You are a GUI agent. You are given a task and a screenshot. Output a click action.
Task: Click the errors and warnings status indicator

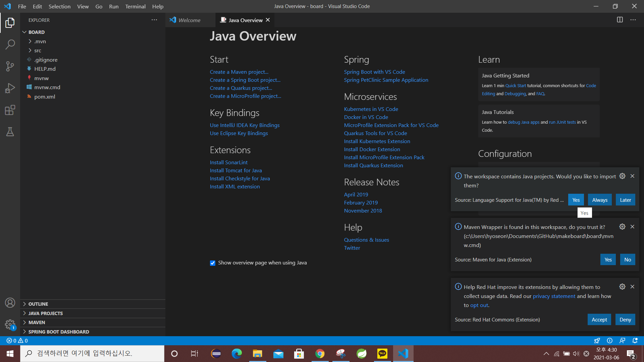point(17,341)
